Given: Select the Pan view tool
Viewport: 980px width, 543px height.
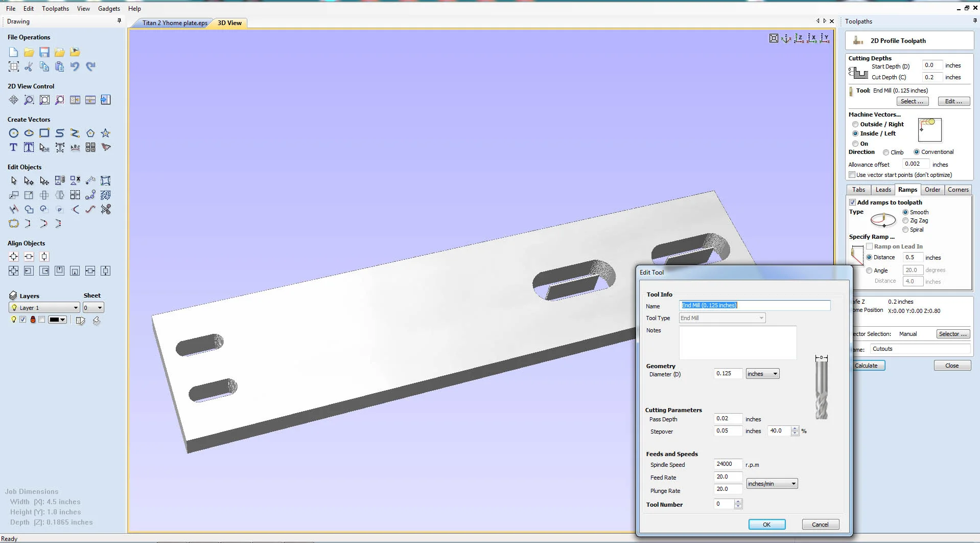Looking at the screenshot, I should tap(14, 100).
